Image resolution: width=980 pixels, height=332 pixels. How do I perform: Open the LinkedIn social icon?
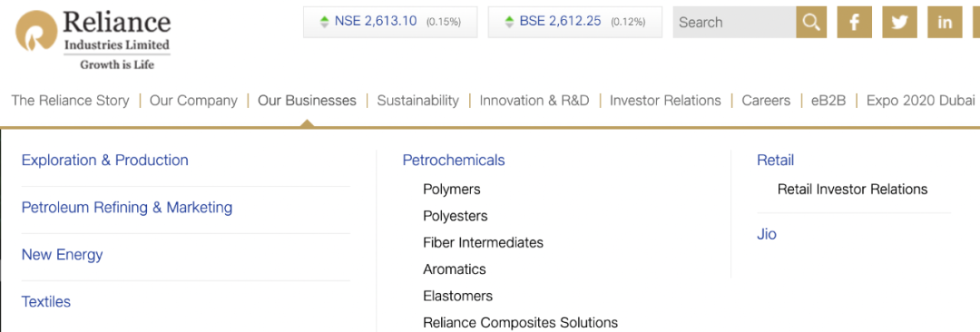(x=945, y=22)
